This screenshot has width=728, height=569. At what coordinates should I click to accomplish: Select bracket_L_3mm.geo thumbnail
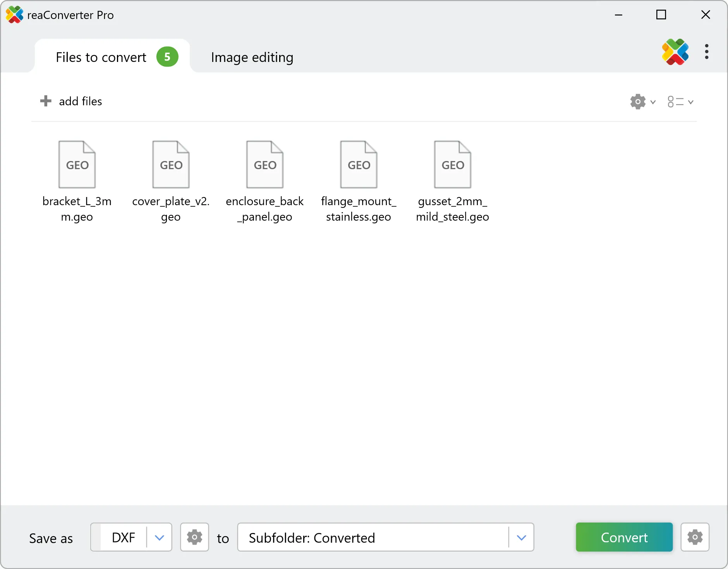click(77, 164)
